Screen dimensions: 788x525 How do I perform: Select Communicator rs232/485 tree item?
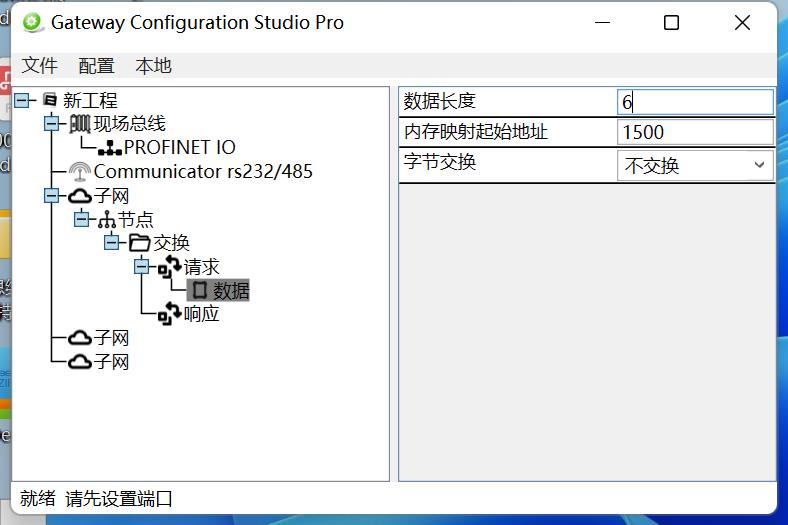coord(203,171)
